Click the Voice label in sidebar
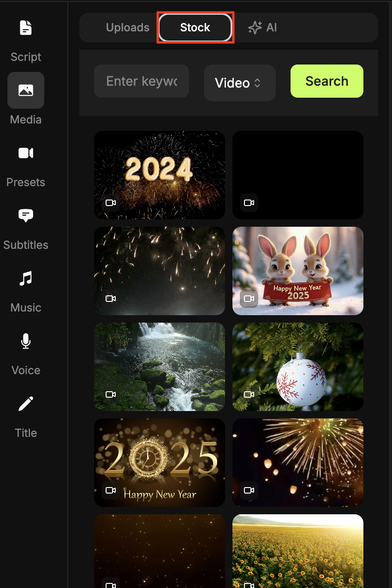392x588 pixels. (x=26, y=370)
